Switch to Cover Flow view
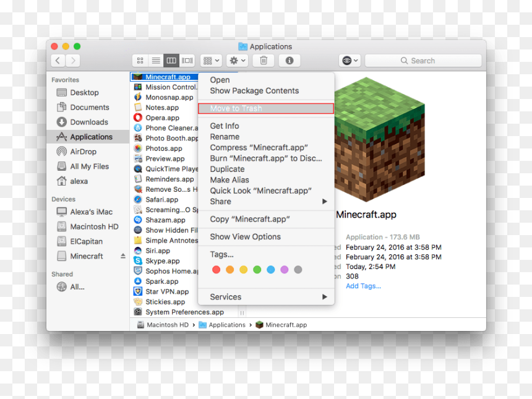532x399 pixels. tap(187, 61)
